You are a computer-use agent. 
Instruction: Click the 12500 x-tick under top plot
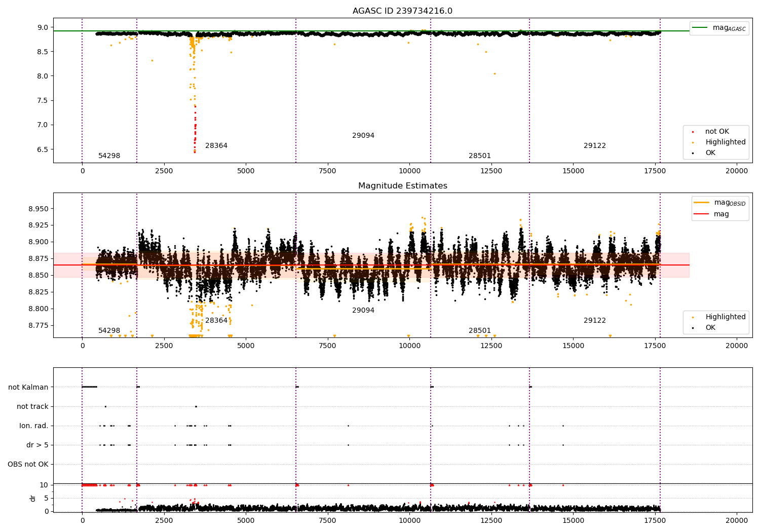tap(491, 171)
